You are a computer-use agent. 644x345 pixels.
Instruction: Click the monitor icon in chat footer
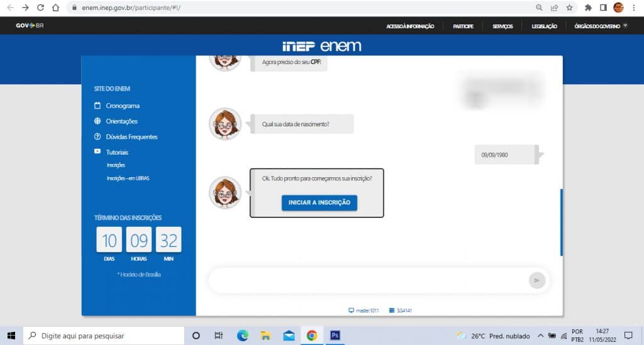(x=351, y=310)
